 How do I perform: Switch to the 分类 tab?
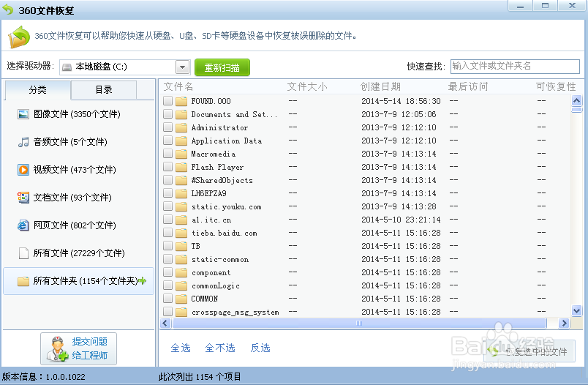pyautogui.click(x=37, y=90)
